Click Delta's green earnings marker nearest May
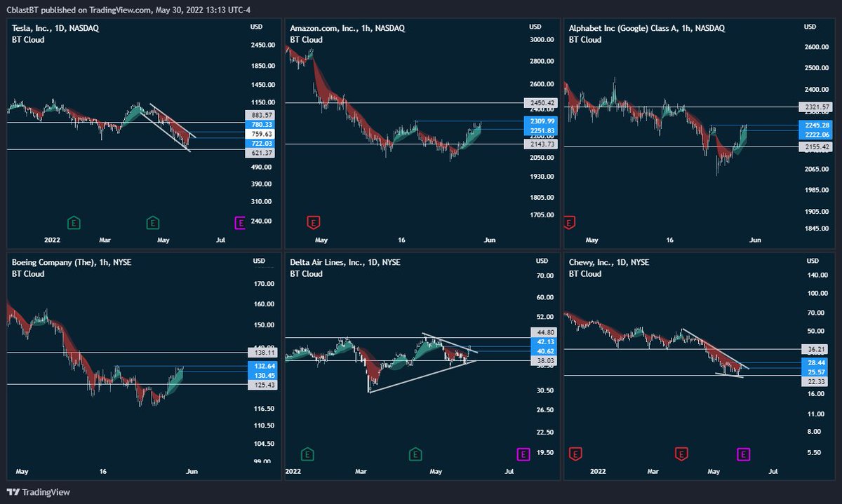Image resolution: width=842 pixels, height=504 pixels. (416, 454)
